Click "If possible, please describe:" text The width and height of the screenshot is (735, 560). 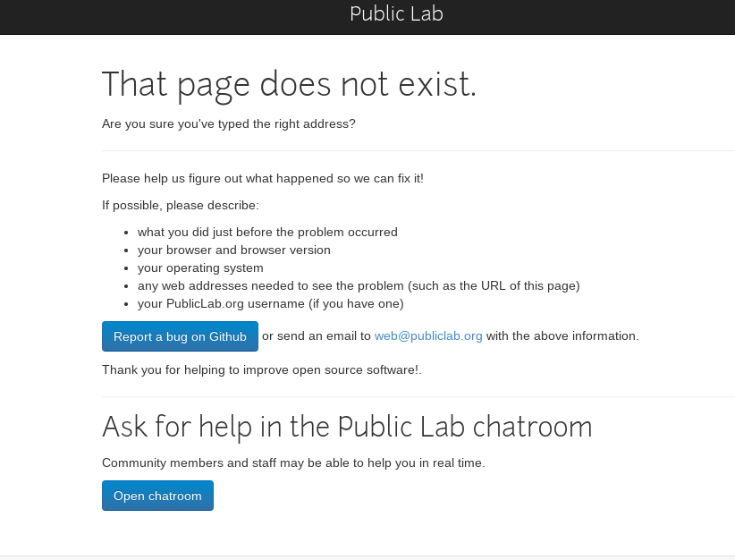[x=181, y=206]
